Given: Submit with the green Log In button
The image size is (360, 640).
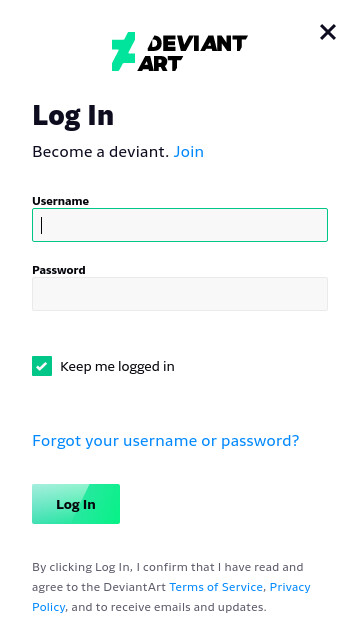Looking at the screenshot, I should 76,504.
